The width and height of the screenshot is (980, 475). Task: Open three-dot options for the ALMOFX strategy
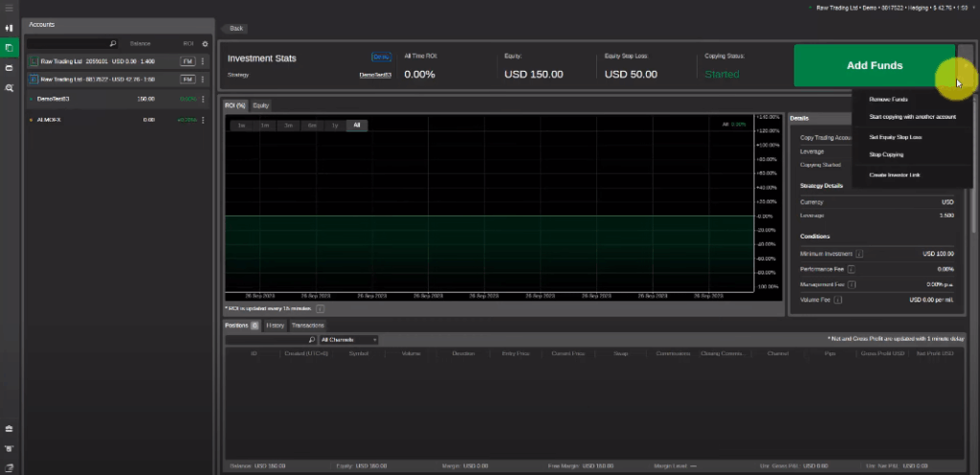pos(203,120)
